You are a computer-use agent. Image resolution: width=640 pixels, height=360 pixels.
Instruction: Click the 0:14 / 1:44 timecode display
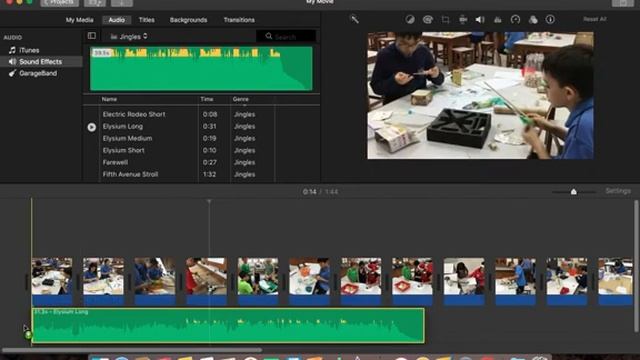pos(320,191)
